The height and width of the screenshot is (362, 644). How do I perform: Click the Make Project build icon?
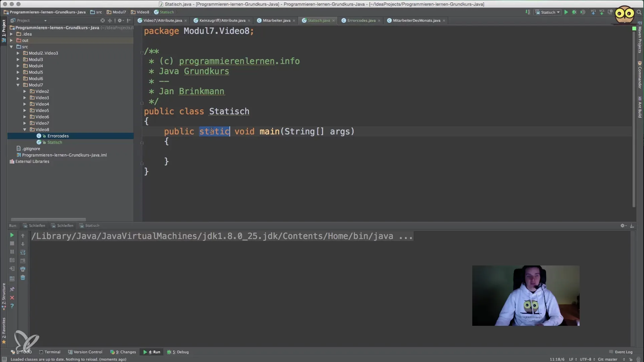point(528,12)
